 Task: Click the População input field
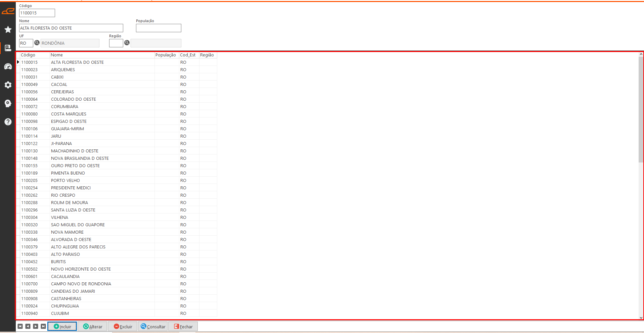point(158,28)
